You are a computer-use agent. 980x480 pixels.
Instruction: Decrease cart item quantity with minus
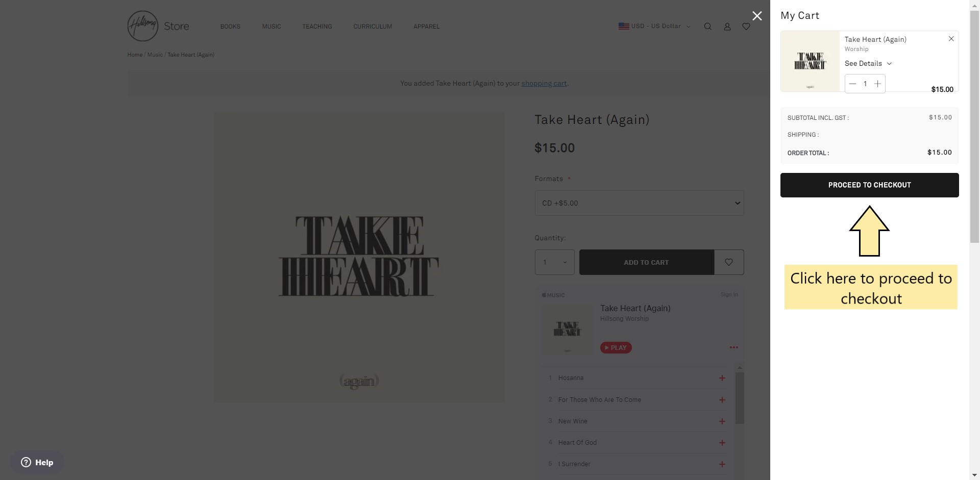click(852, 84)
